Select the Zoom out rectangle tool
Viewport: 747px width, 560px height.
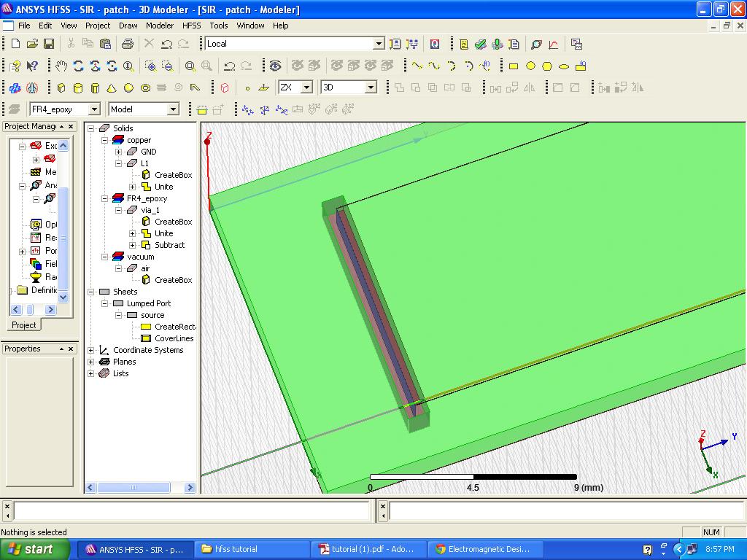pyautogui.click(x=167, y=66)
